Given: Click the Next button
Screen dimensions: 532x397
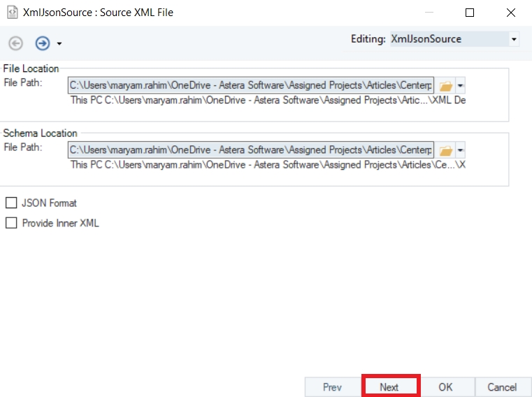Looking at the screenshot, I should [x=389, y=387].
